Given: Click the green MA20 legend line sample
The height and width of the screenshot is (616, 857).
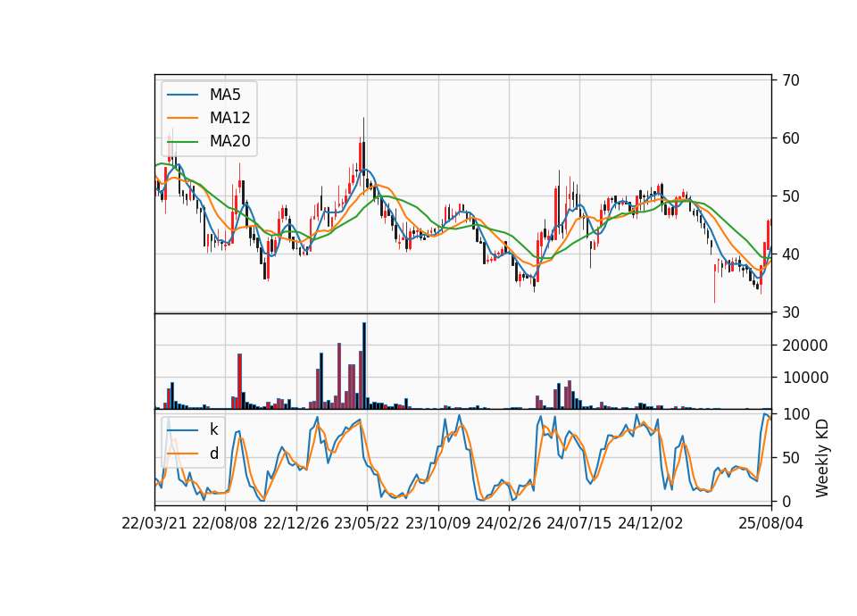Looking at the screenshot, I should point(182,142).
